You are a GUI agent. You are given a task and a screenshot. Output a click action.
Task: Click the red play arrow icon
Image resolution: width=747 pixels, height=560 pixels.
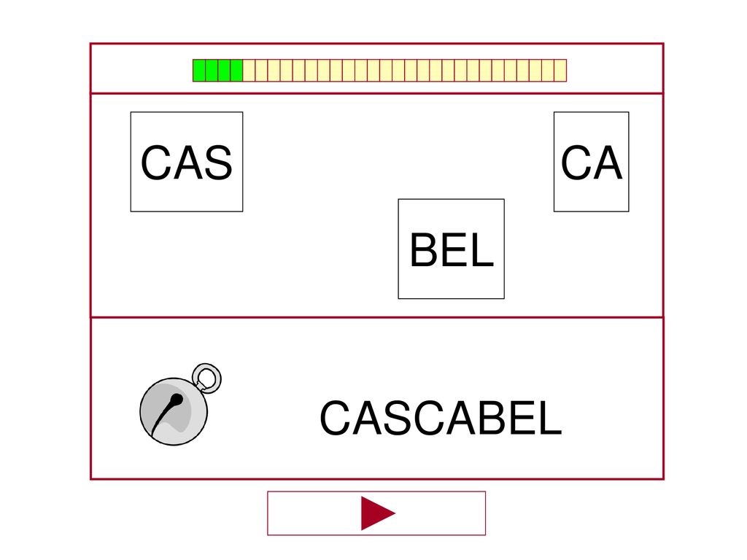click(379, 513)
